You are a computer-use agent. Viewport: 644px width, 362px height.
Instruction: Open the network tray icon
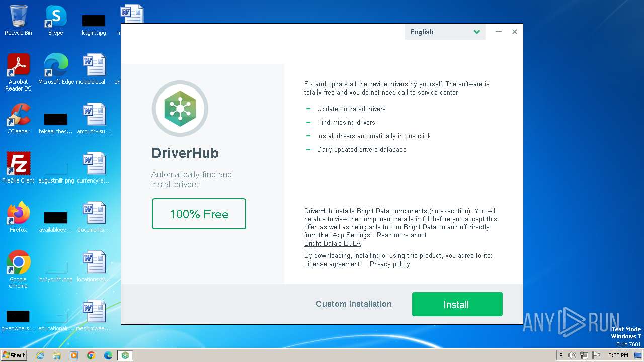[x=584, y=355]
